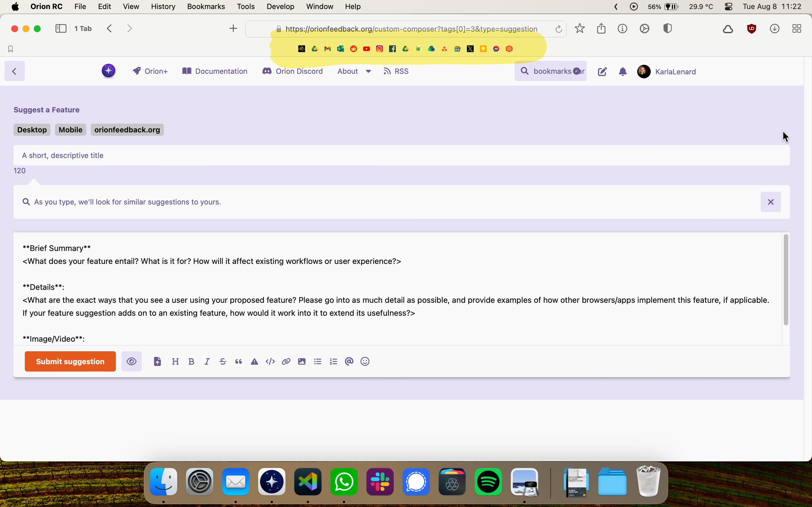Image resolution: width=812 pixels, height=507 pixels.
Task: Click the Submit suggestion button
Action: [70, 361]
